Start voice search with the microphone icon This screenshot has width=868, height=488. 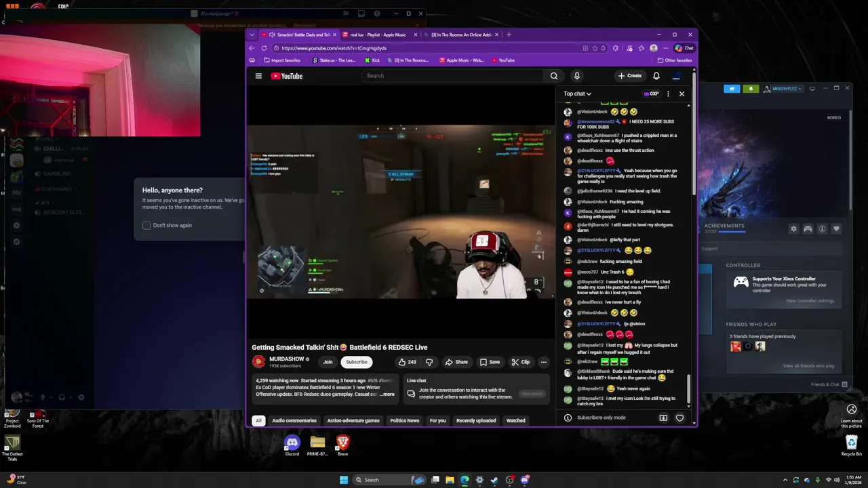coord(576,76)
